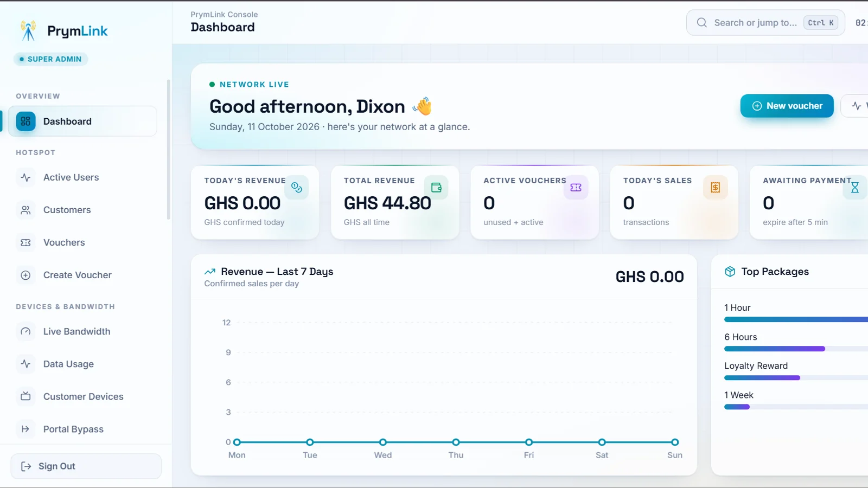Screen dimensions: 868x488
Task: Open Live Bandwidth from the sidebar
Action: point(82,331)
